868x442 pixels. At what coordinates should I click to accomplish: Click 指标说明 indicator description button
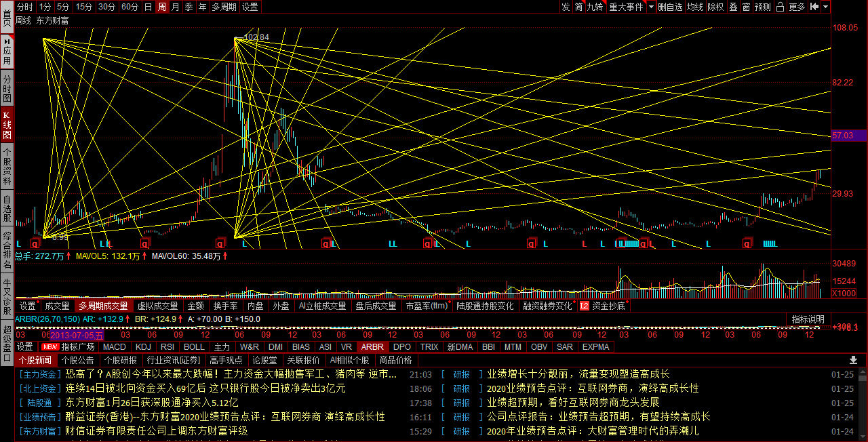pos(808,319)
